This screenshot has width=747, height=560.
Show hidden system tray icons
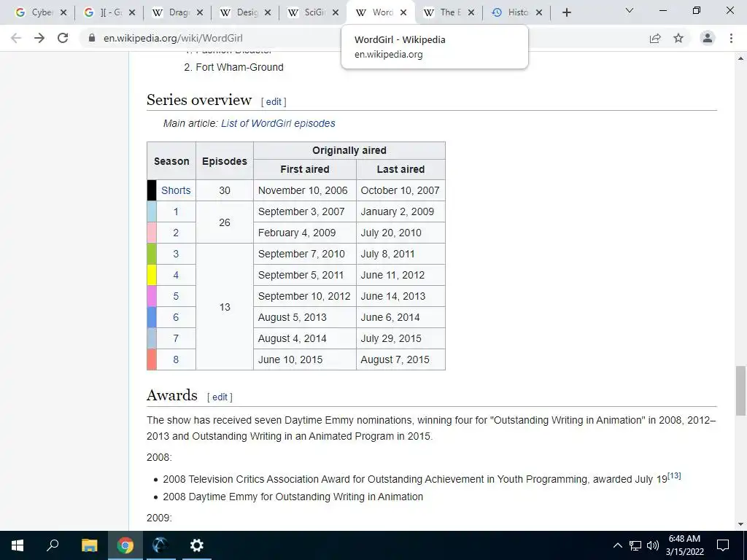(617, 545)
